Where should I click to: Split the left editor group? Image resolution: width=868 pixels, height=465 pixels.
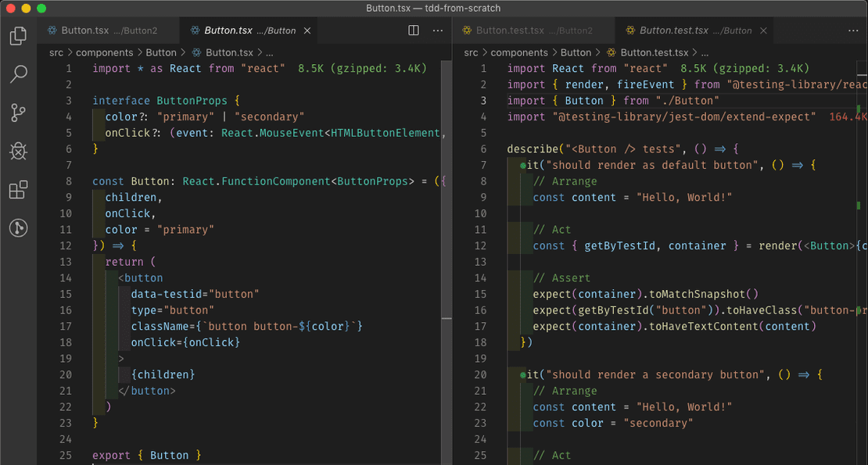pyautogui.click(x=414, y=30)
